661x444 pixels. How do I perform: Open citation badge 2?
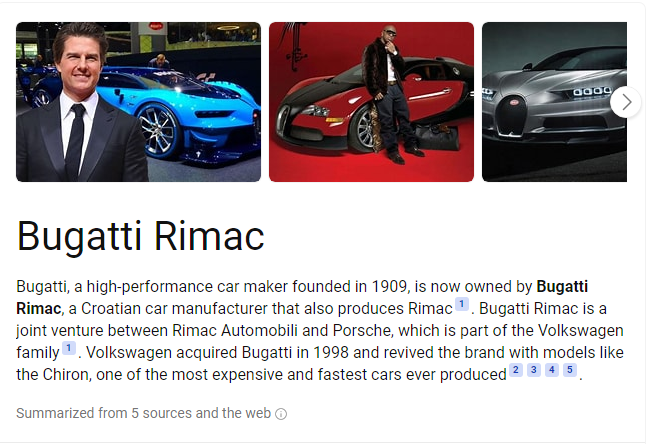coord(516,370)
